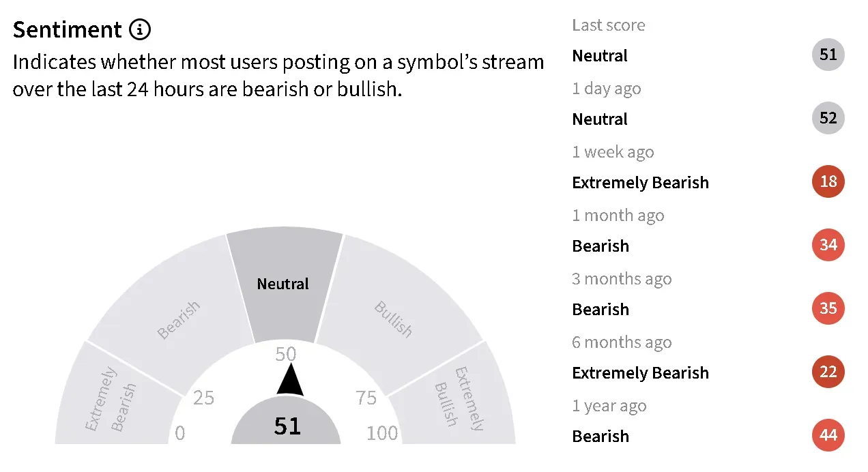Click the Sentiment heading
The width and height of the screenshot is (868, 472).
coord(67,30)
